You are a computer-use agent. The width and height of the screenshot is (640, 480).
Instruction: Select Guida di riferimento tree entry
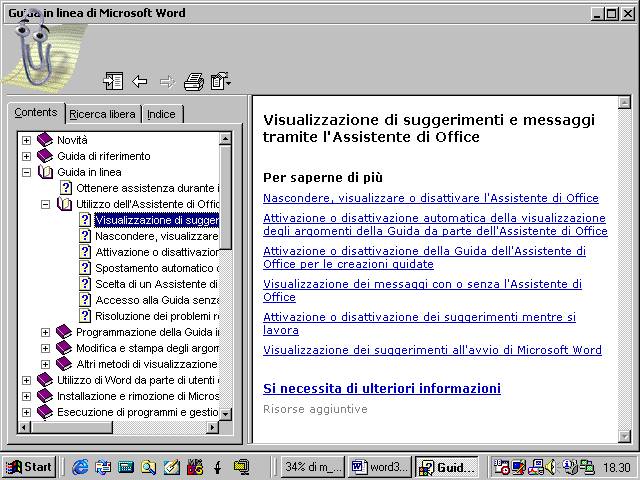click(x=104, y=156)
